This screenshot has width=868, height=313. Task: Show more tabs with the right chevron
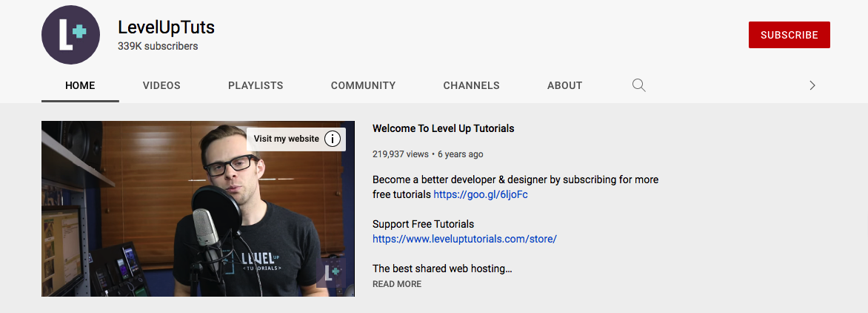[812, 85]
